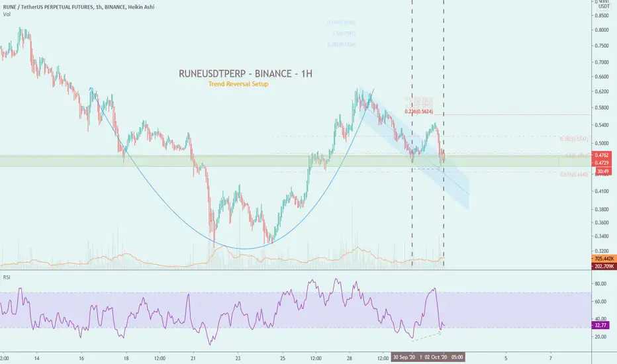Click the 16 date tick on time axis
617x364 pixels.
point(81,359)
